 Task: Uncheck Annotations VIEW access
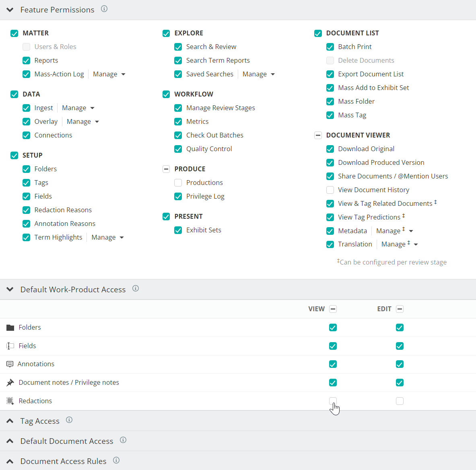[333, 364]
